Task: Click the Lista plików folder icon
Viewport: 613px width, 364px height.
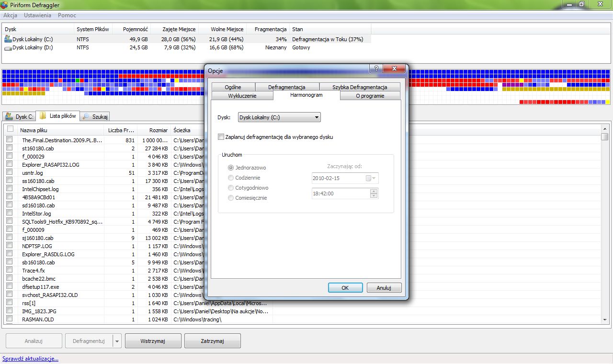Action: click(x=43, y=116)
